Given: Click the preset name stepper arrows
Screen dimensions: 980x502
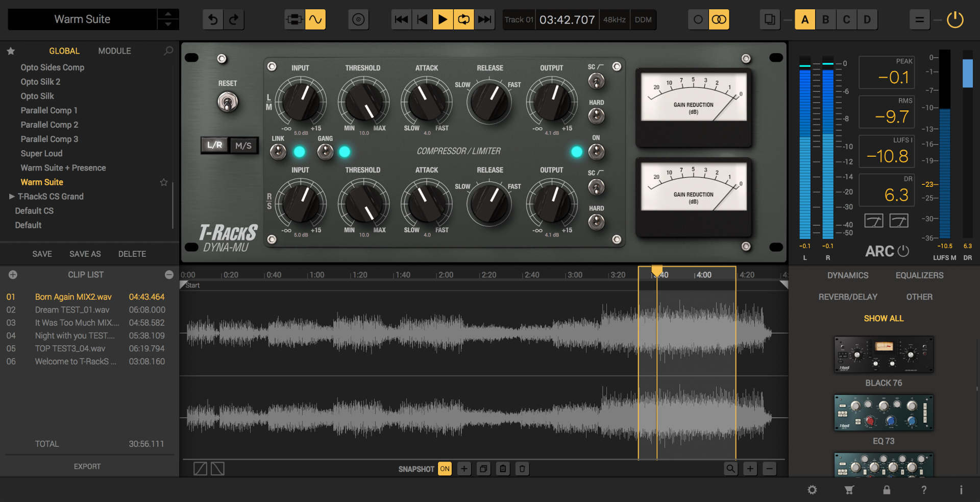Looking at the screenshot, I should coord(168,19).
